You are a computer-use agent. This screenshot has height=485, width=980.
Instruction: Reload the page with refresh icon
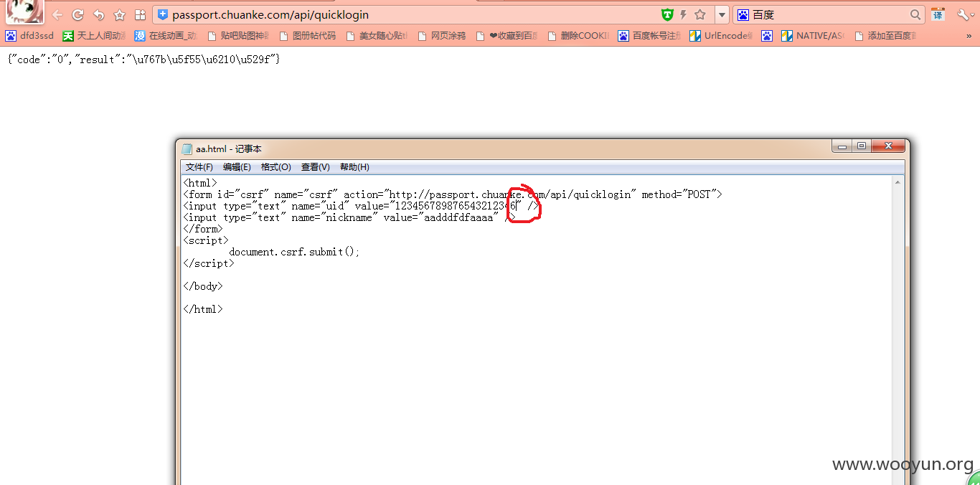(78, 14)
